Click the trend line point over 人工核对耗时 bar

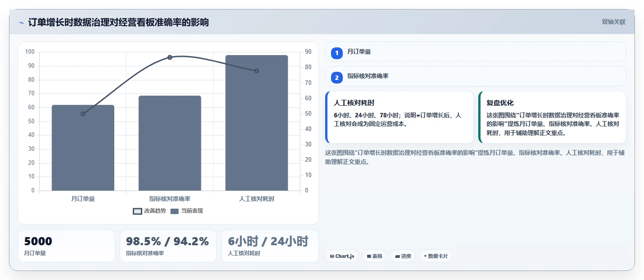coord(257,71)
